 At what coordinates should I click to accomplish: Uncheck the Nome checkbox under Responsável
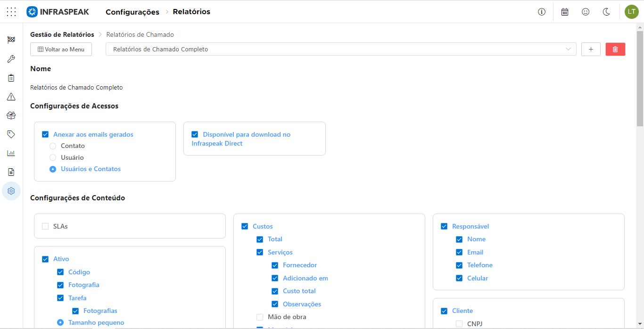click(459, 239)
